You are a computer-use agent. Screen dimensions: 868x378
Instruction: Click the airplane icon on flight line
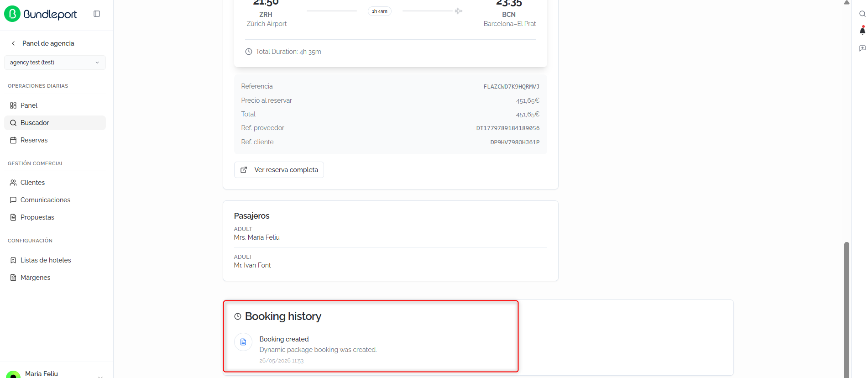click(459, 11)
